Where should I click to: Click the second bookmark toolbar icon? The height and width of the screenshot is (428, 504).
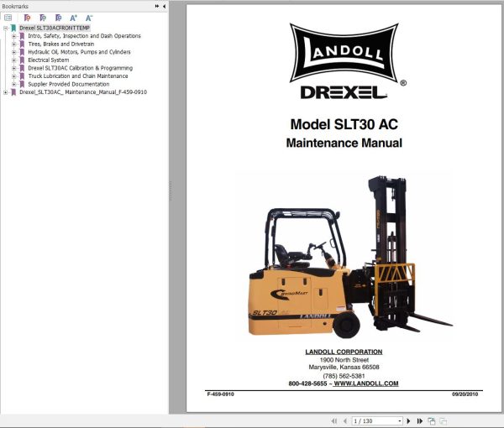(x=43, y=18)
